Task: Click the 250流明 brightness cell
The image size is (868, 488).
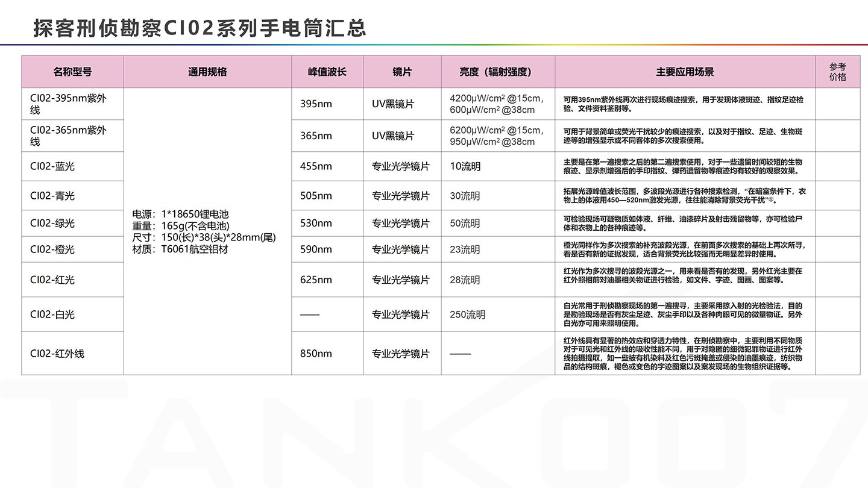Action: [x=466, y=314]
